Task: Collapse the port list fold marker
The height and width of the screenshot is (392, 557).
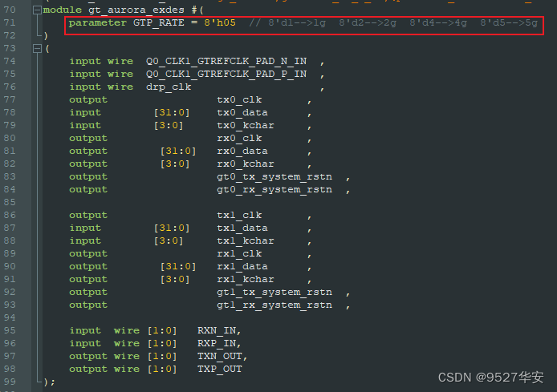Action: pyautogui.click(x=37, y=48)
